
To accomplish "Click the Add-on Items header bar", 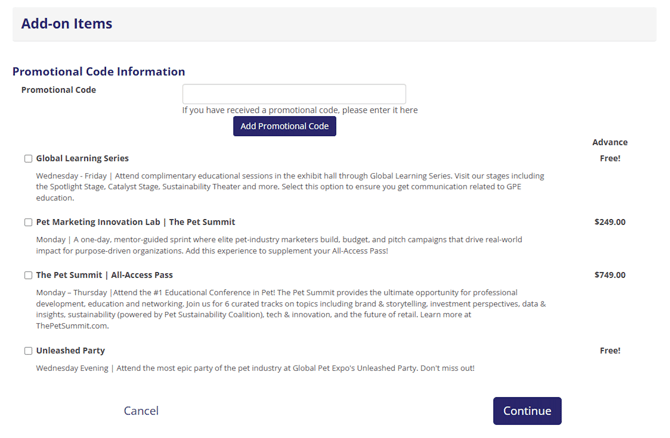I will click(334, 24).
